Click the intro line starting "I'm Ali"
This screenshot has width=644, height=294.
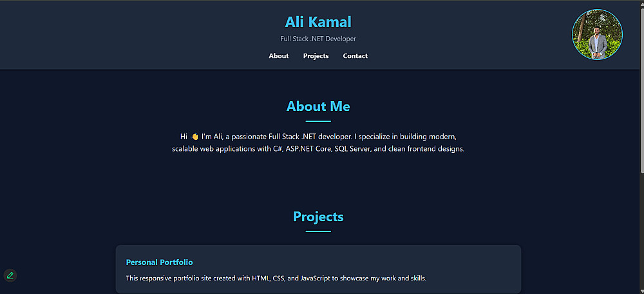[328, 137]
